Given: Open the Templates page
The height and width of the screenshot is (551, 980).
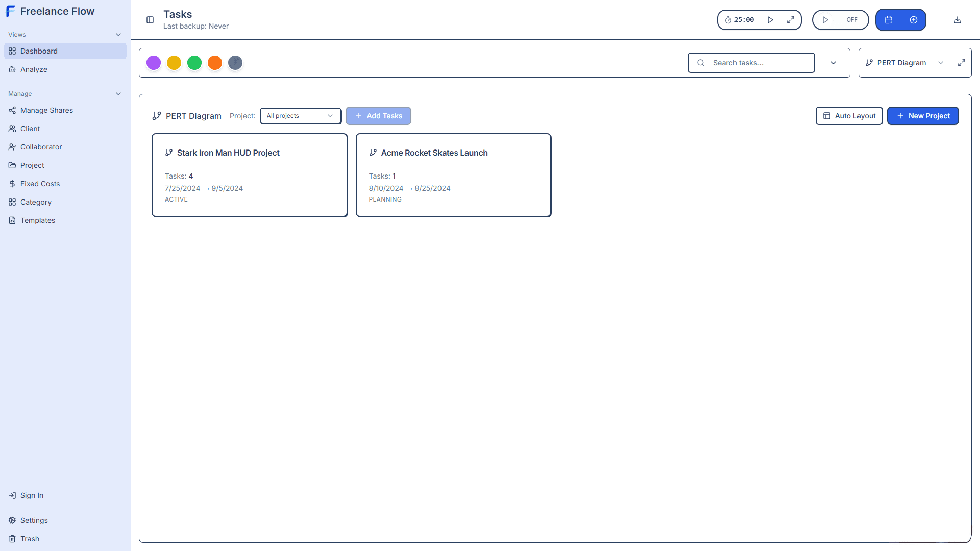Looking at the screenshot, I should 65,220.
